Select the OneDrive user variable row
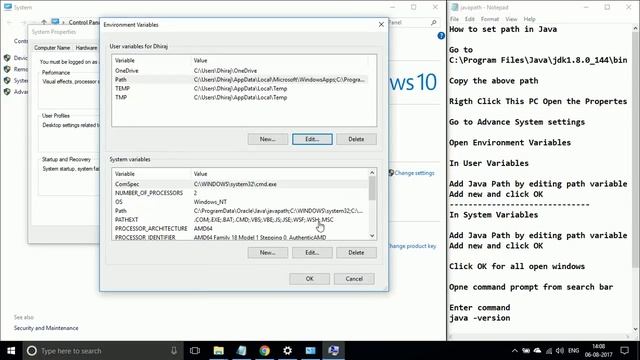The height and width of the screenshot is (360, 640). (x=241, y=71)
